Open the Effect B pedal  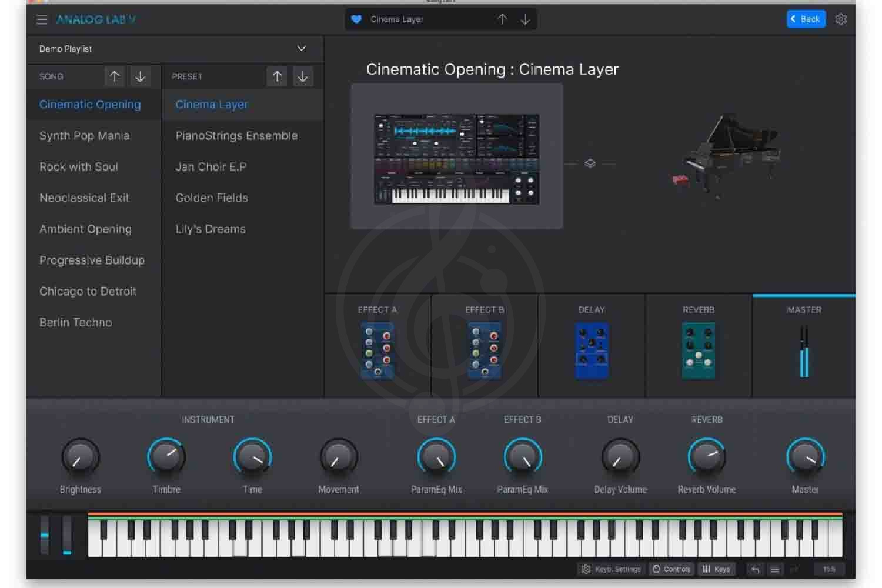485,350
